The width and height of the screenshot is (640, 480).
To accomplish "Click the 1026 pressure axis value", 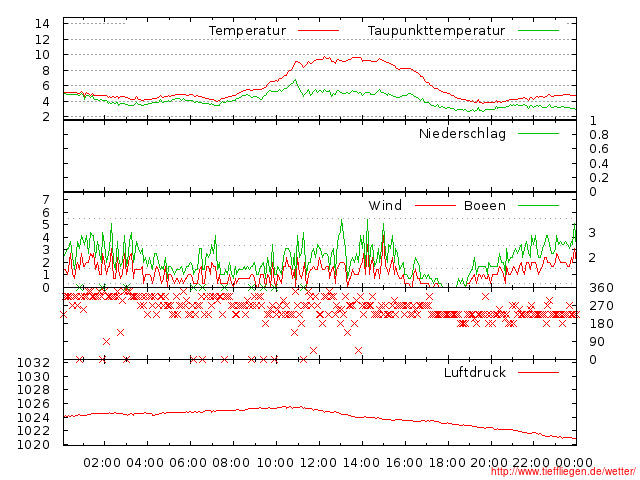I will click(x=33, y=404).
